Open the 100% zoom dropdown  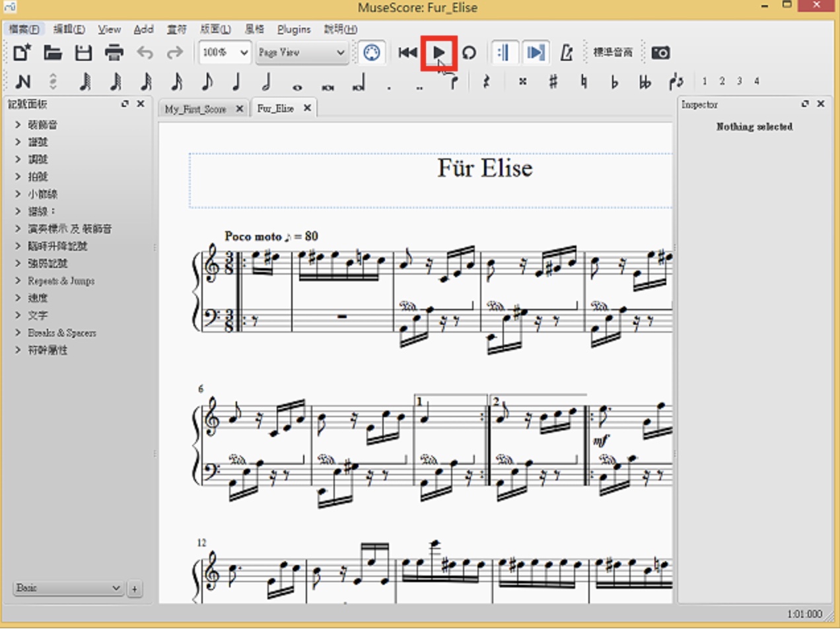tap(225, 52)
